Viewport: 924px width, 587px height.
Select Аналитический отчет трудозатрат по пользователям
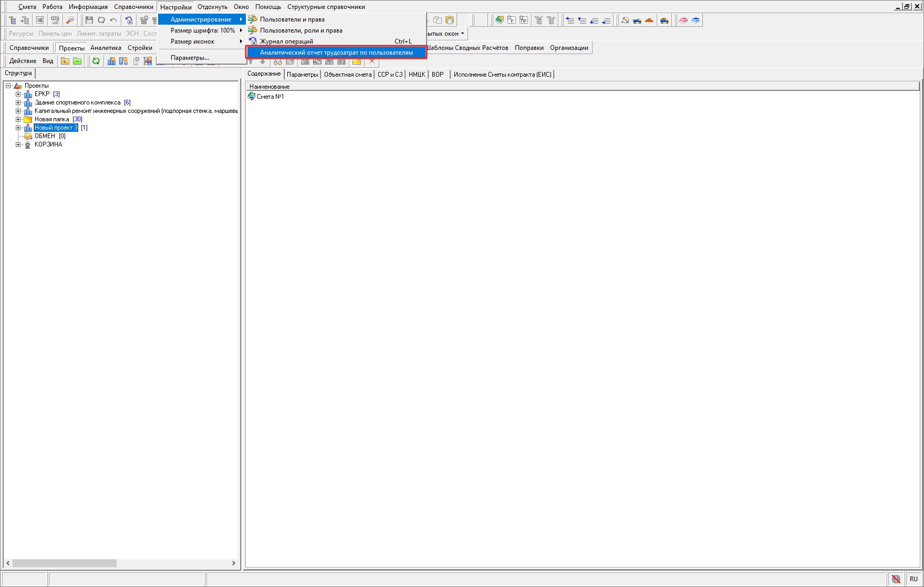[x=336, y=53]
